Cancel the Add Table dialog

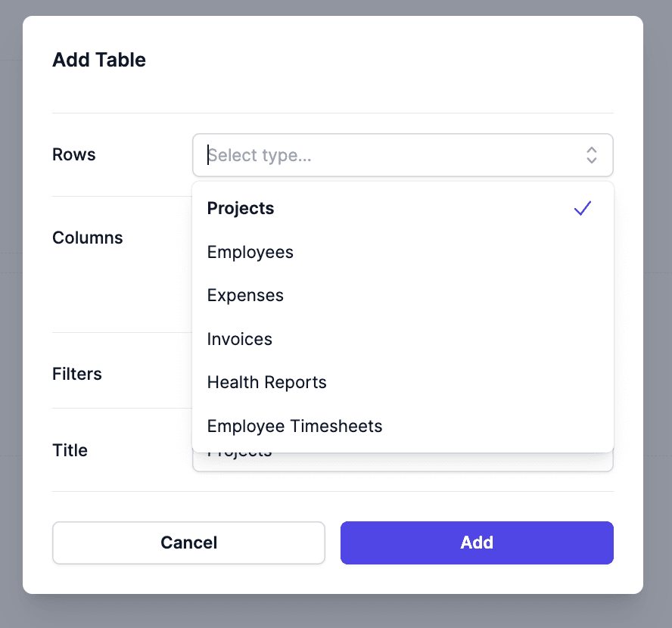tap(188, 543)
